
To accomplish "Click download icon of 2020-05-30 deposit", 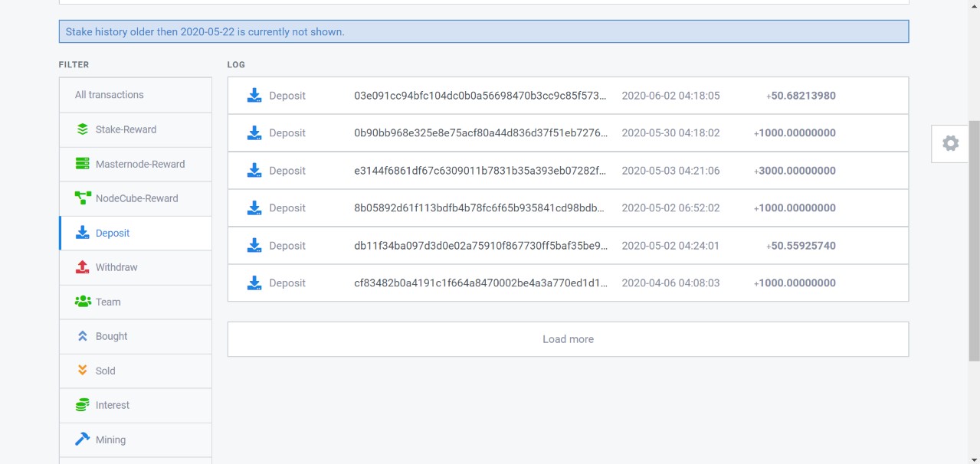I will 254,133.
